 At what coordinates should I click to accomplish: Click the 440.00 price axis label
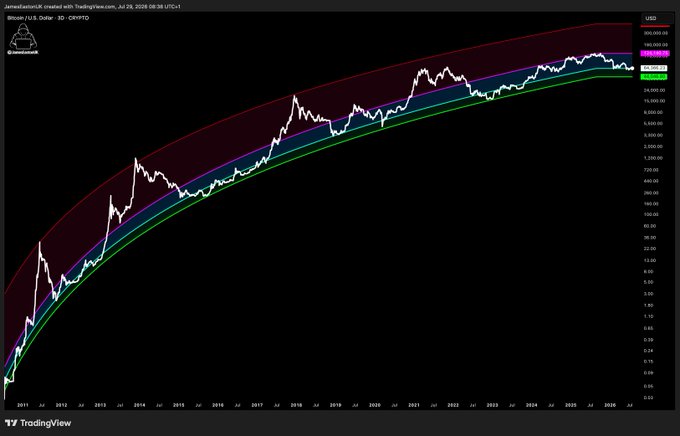pyautogui.click(x=652, y=181)
